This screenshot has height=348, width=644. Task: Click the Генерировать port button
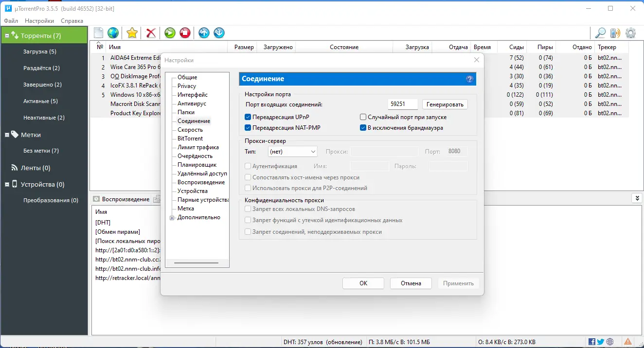(x=445, y=104)
